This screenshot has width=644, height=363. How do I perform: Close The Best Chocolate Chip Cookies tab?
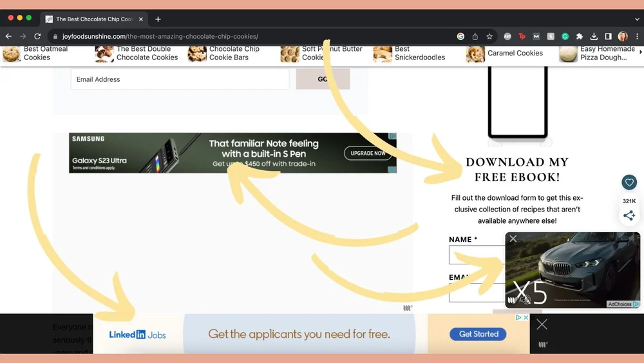point(141,19)
